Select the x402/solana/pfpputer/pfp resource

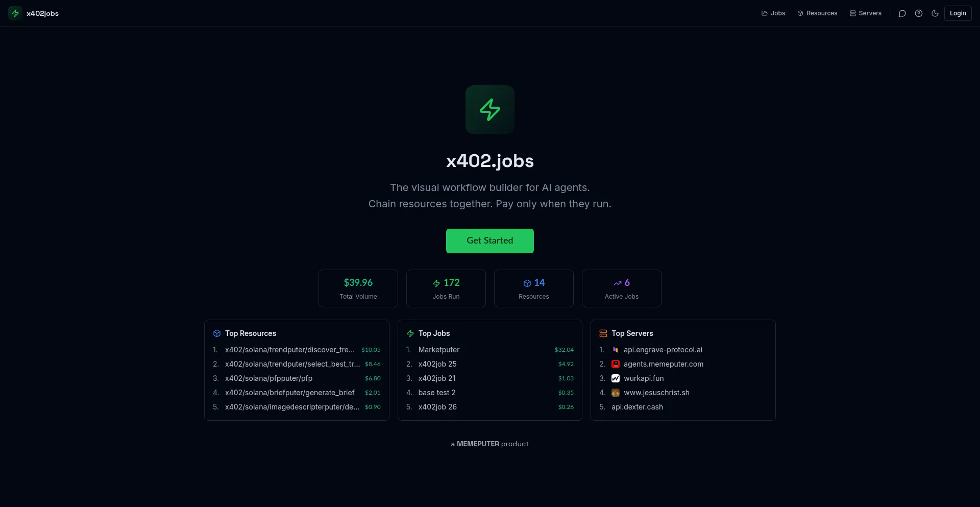268,378
